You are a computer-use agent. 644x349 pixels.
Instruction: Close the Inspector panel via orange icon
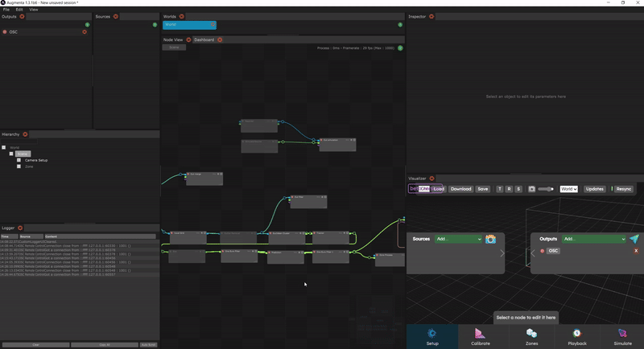click(x=431, y=16)
